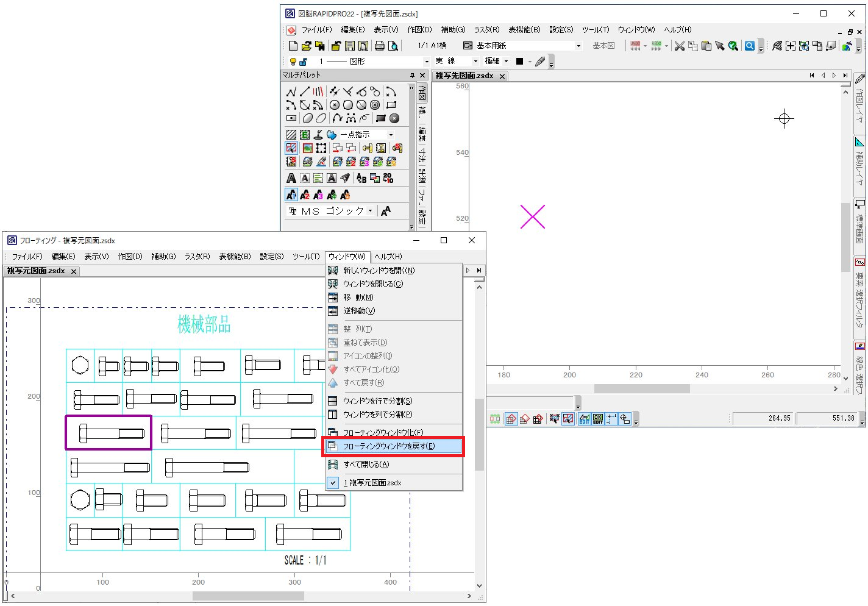Click the UNDO toolbar button
Viewport: 868px width, 606px height.
click(x=635, y=46)
